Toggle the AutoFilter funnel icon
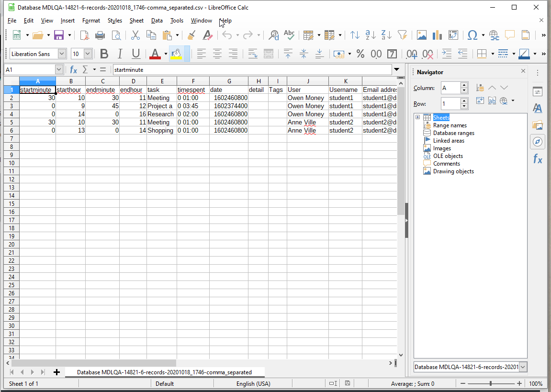The height and width of the screenshot is (392, 551). click(402, 35)
